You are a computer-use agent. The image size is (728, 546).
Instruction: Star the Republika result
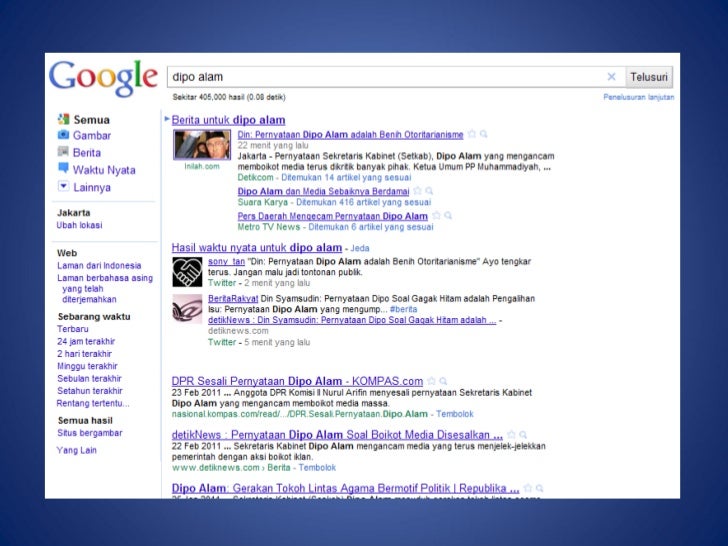pyautogui.click(x=528, y=488)
